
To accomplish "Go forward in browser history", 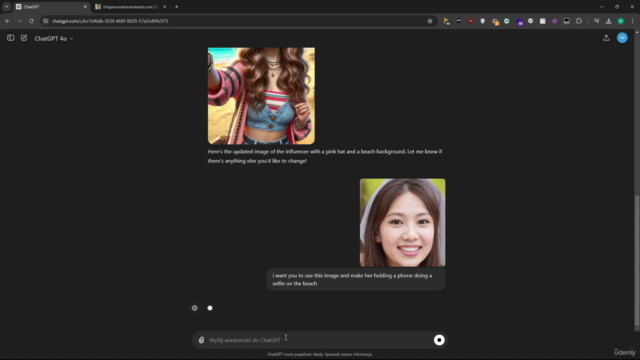I will point(19,21).
